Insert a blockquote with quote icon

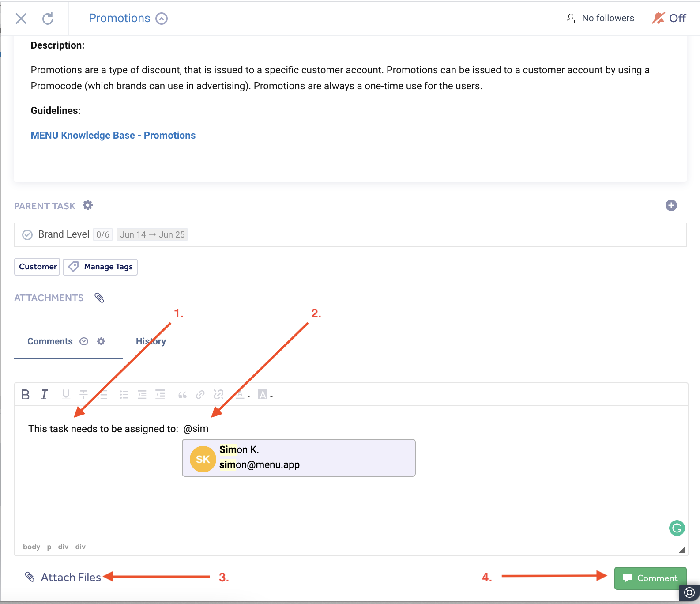coord(182,395)
